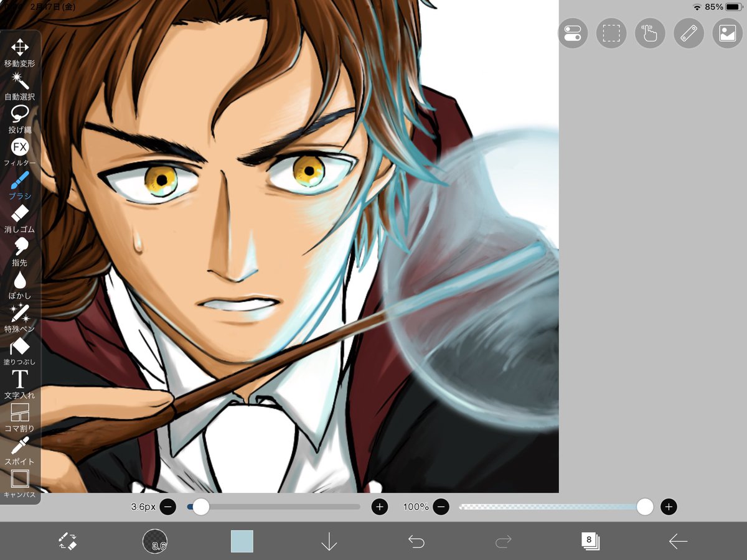The height and width of the screenshot is (560, 747).
Task: Open the ruler tool icon
Action: click(688, 33)
